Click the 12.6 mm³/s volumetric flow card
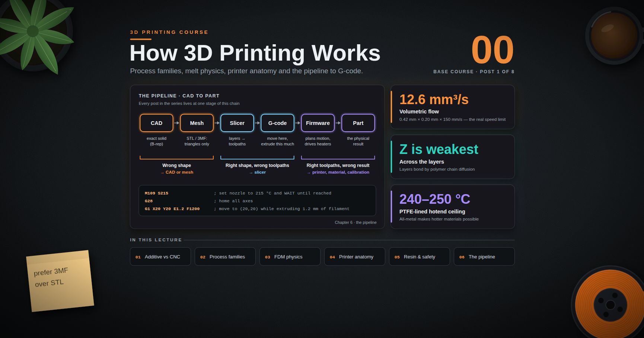 point(453,107)
